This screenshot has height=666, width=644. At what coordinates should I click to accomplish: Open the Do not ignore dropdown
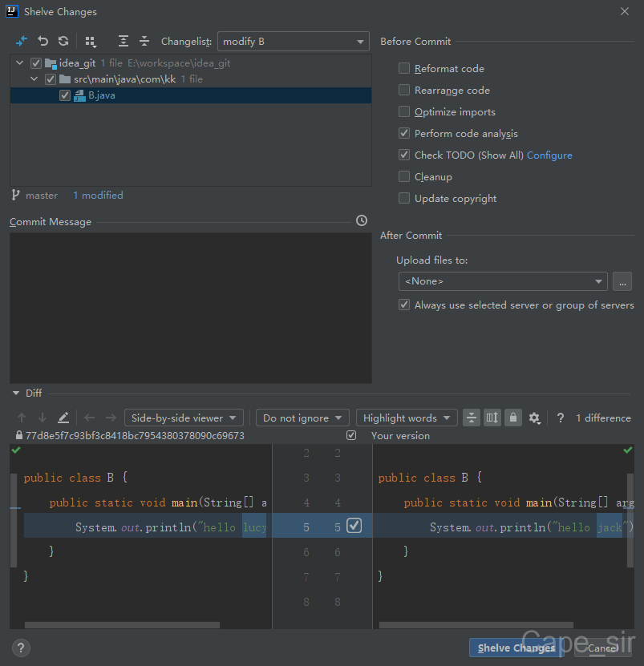click(x=302, y=418)
